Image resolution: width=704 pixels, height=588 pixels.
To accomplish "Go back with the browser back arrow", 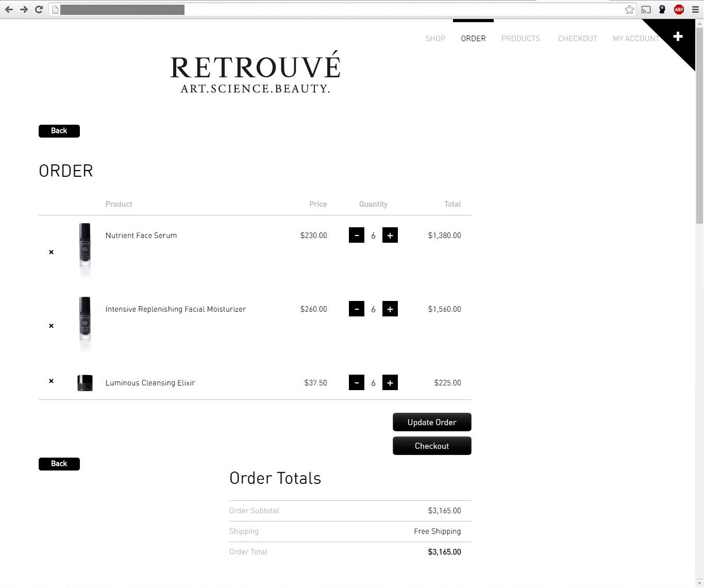I will coord(9,9).
